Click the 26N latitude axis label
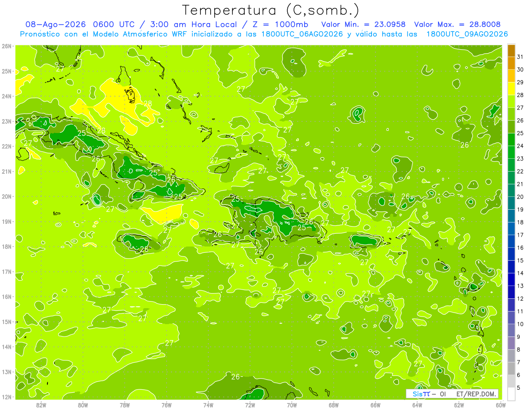The height and width of the screenshot is (411, 532). (7, 46)
